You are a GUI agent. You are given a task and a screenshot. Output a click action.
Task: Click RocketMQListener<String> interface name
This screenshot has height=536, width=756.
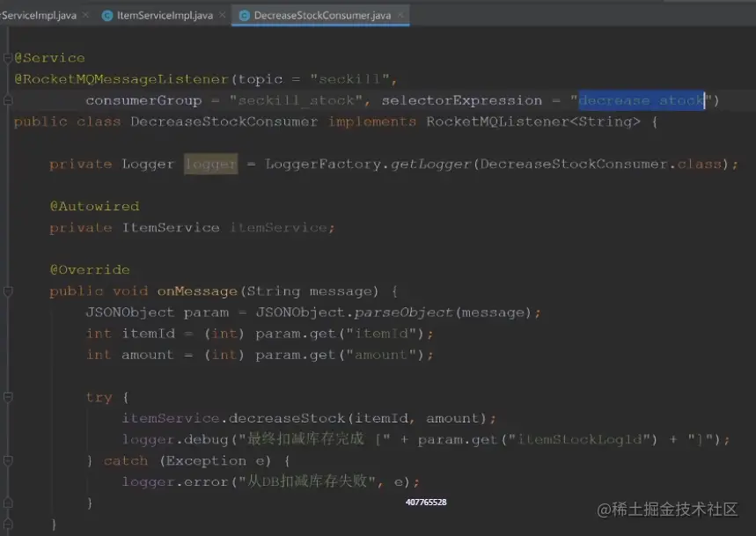tap(533, 121)
